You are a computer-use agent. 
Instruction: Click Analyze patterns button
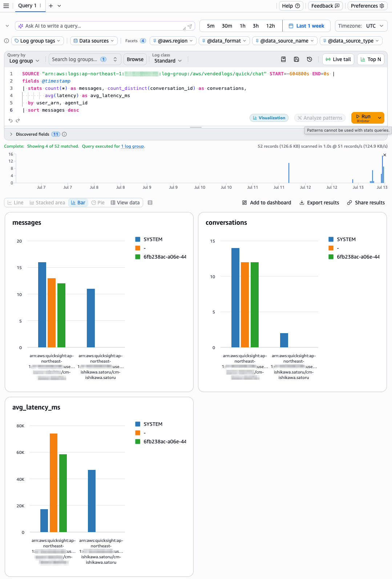[320, 118]
